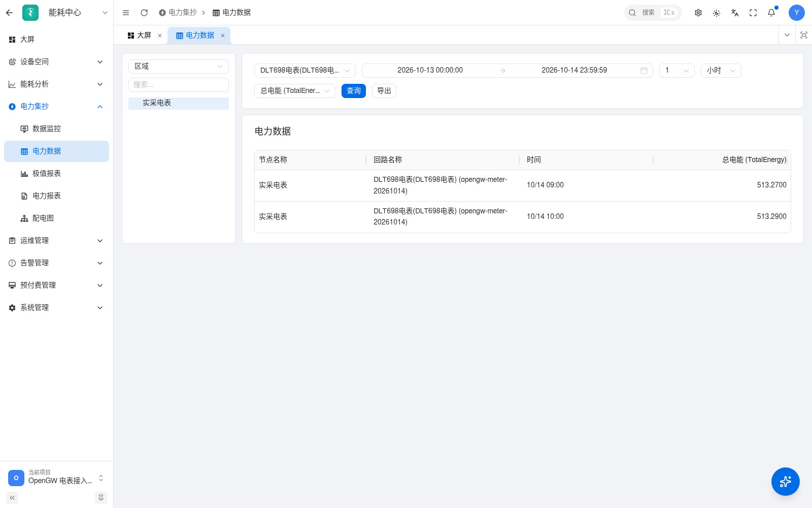Open the 能耗中心 app switcher dropdown
Viewport: 812px width, 508px height.
(105, 13)
